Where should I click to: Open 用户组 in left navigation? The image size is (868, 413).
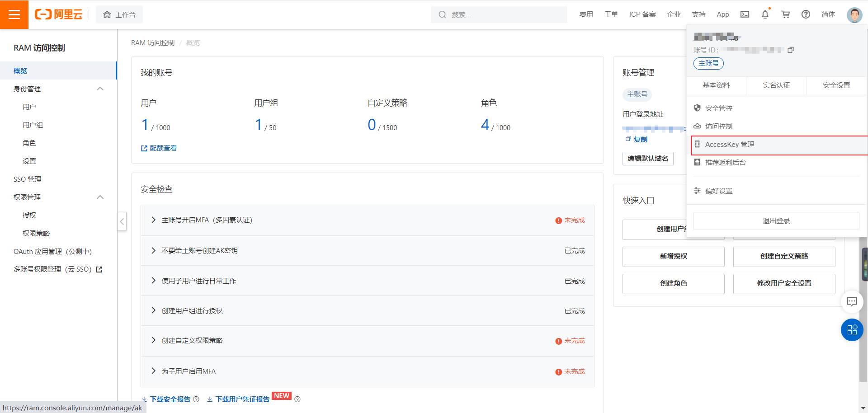point(33,125)
